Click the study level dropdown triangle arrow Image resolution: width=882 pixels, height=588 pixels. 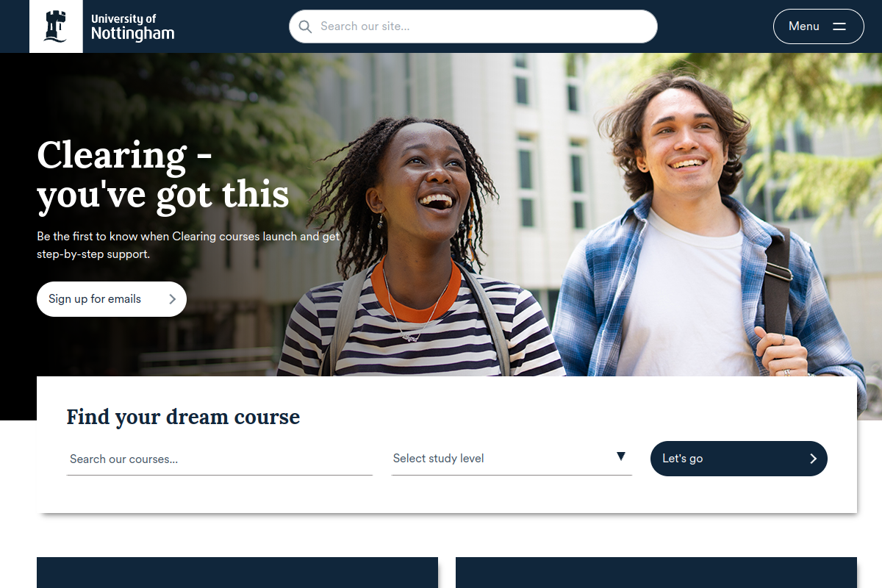tap(621, 456)
